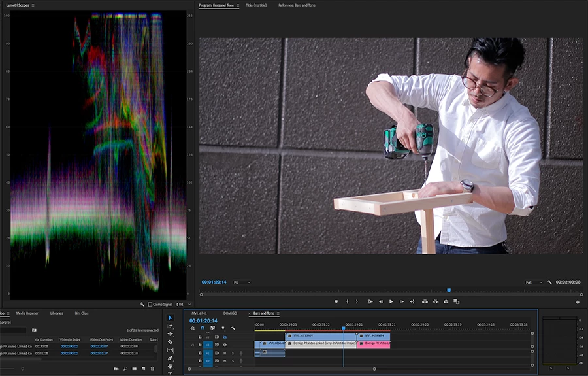Viewport: 588px width, 376px height.
Task: Open Lumetri Scopes wrench settings
Action: (142, 304)
